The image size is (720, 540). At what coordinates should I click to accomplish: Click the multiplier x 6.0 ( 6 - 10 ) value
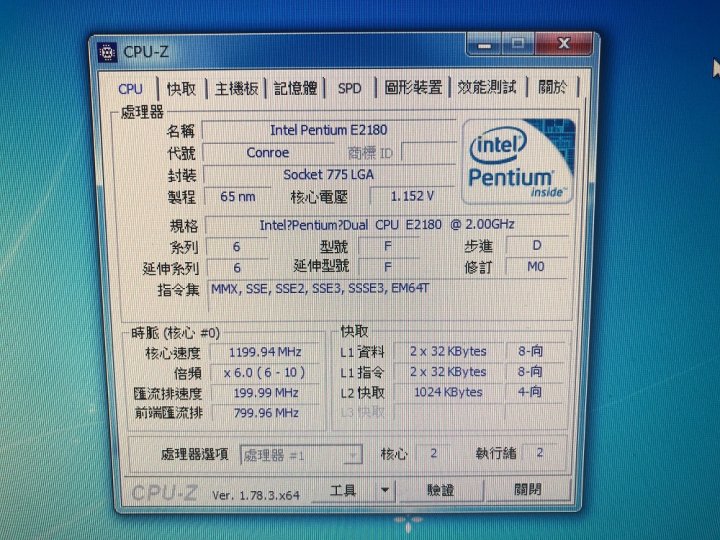tap(265, 372)
